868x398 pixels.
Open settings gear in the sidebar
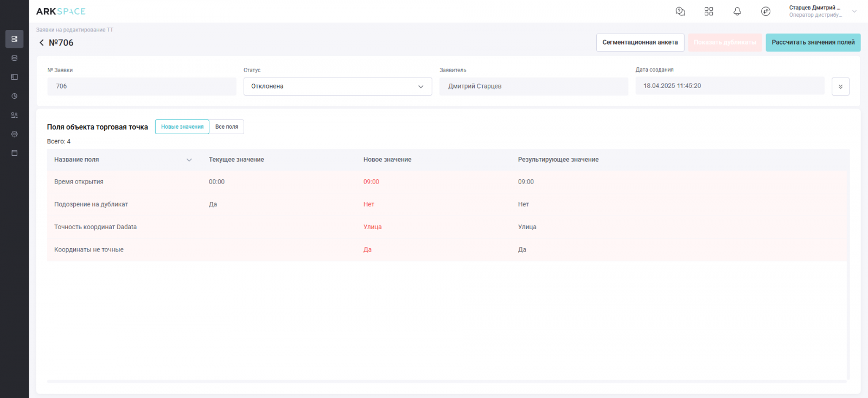pyautogui.click(x=15, y=134)
